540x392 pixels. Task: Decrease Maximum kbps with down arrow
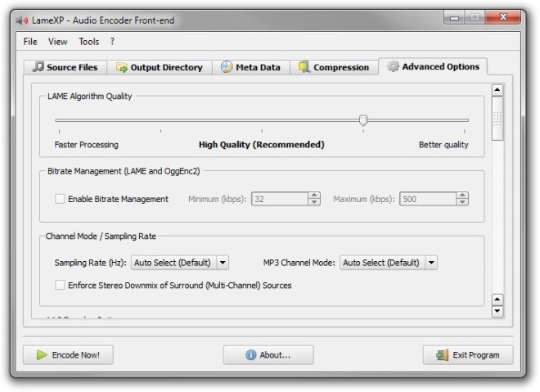point(462,202)
